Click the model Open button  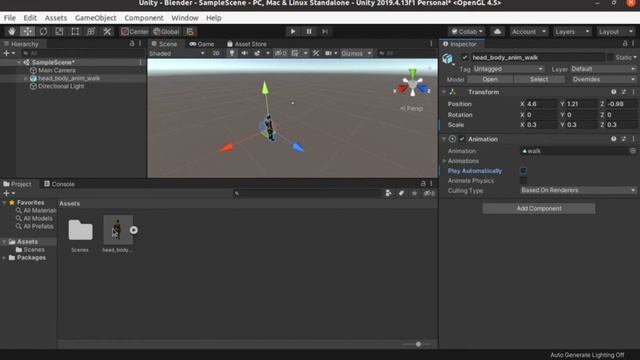tap(490, 79)
